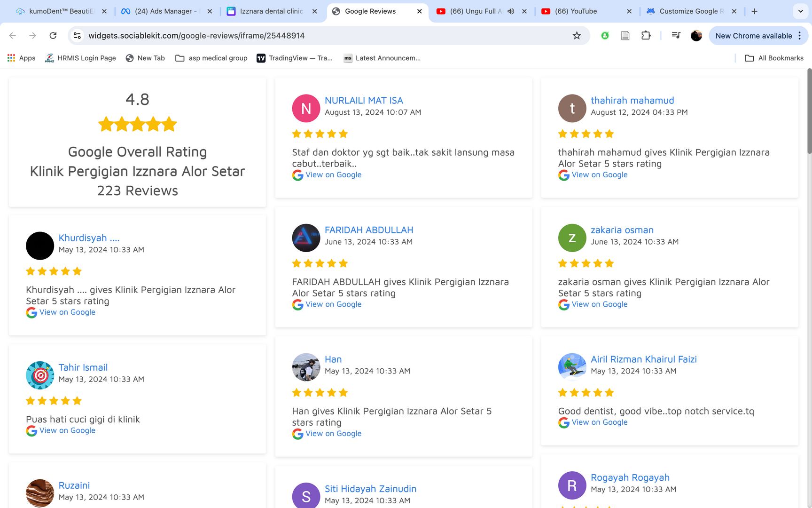
Task: Open thahirah mahamud reviewer profile link
Action: point(632,101)
